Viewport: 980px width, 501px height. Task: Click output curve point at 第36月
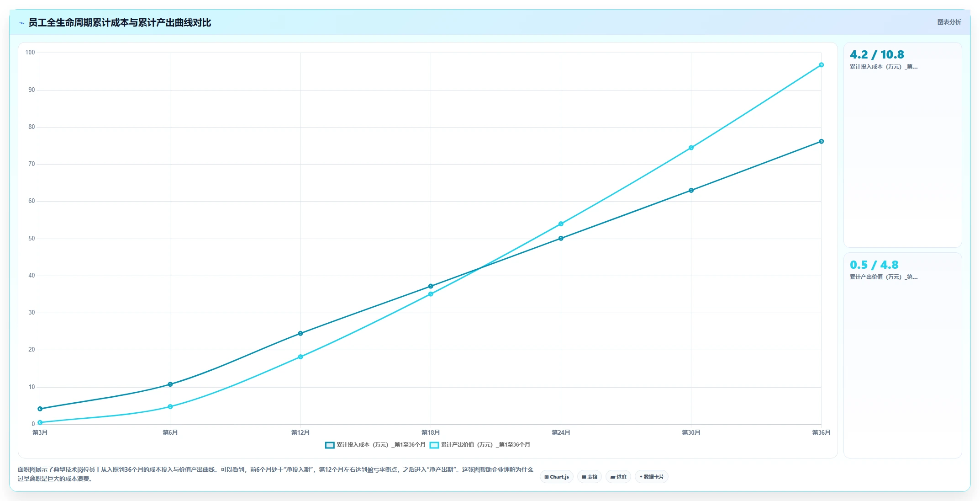tap(821, 65)
